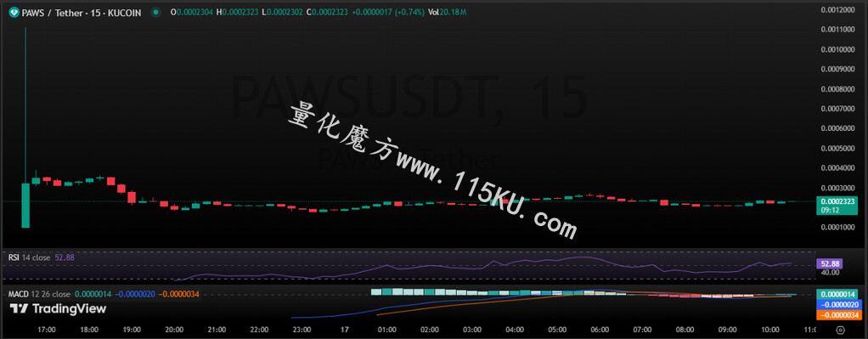This screenshot has height=339, width=868.
Task: Click the TradingView logo
Action: click(x=58, y=308)
